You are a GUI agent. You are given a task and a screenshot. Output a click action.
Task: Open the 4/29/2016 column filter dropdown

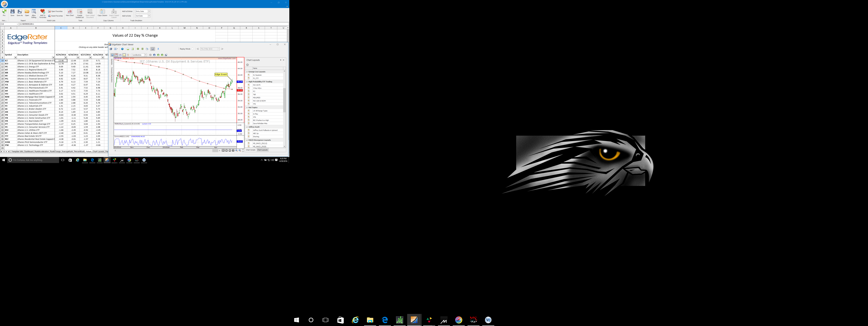65,57
